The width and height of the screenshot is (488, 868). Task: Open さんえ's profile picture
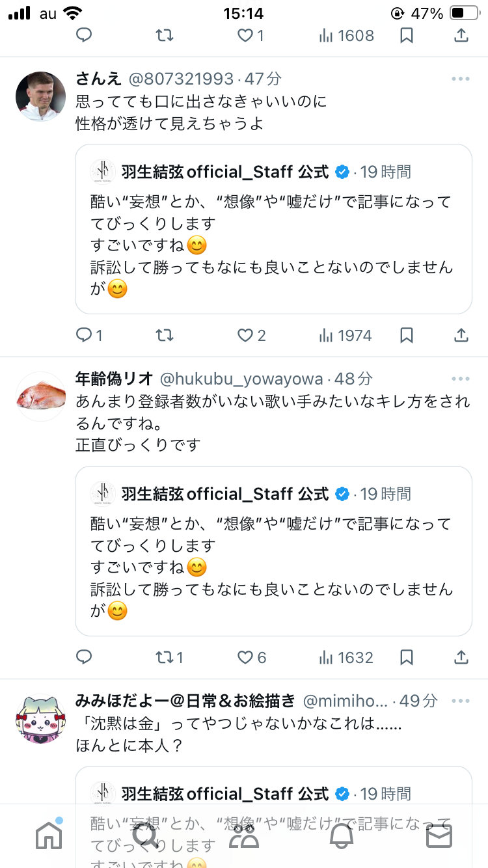(40, 96)
